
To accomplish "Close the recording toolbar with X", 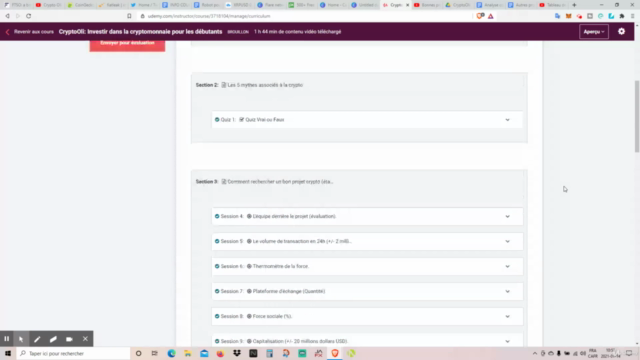I will 85,339.
